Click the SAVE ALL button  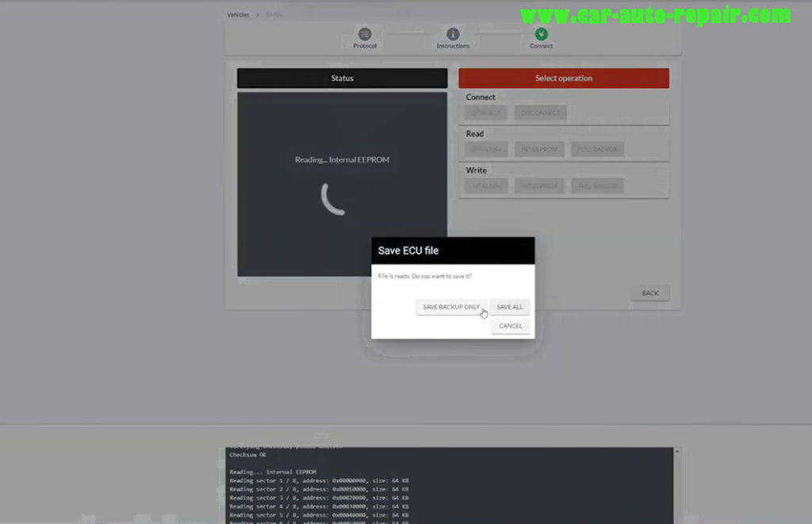click(510, 307)
